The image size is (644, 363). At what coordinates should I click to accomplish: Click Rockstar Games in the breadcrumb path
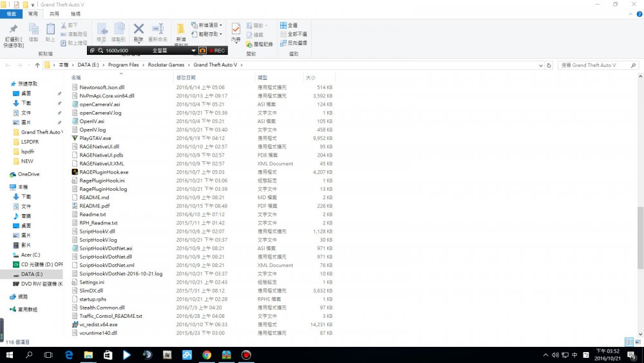coord(166,65)
